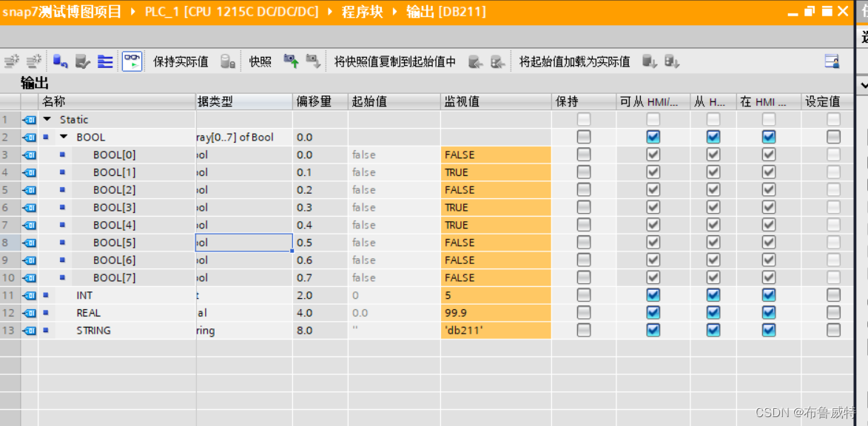Click the offset 8.0 cell of STRING

[x=320, y=331]
